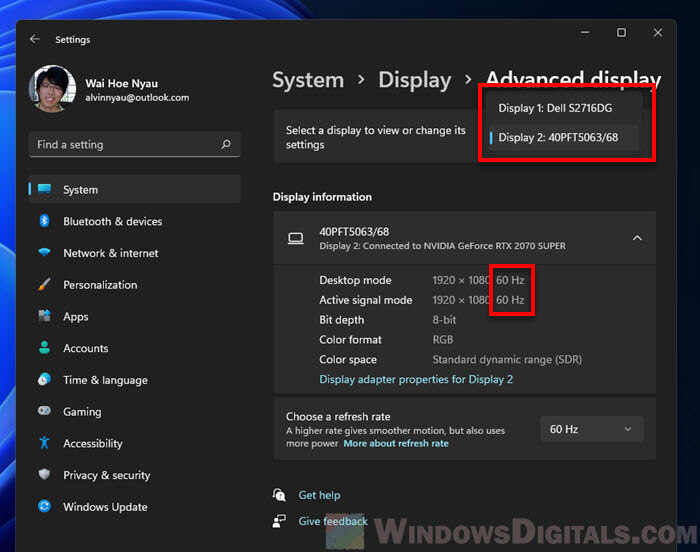The image size is (700, 552).
Task: Click the Find a setting search box
Action: [x=134, y=144]
